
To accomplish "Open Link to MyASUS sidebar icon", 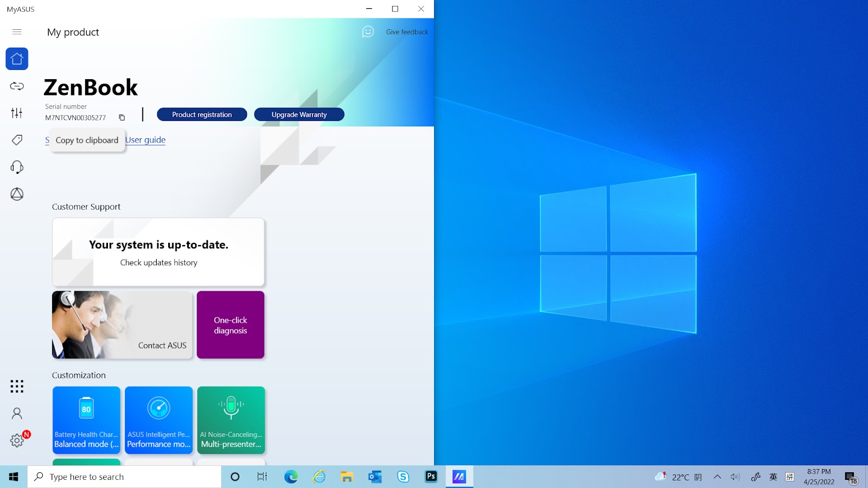I will [x=17, y=86].
